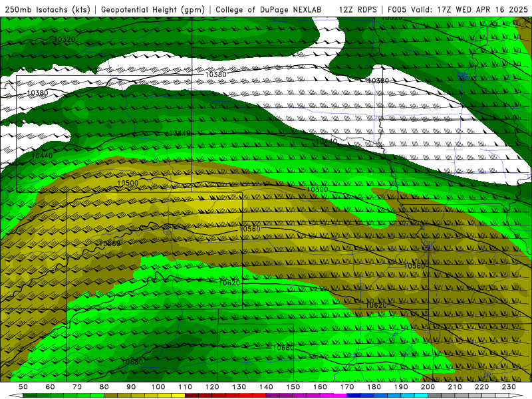Select the cyan 195-200 kt legend swatch
The height and width of the screenshot is (399, 532).
[421, 396]
